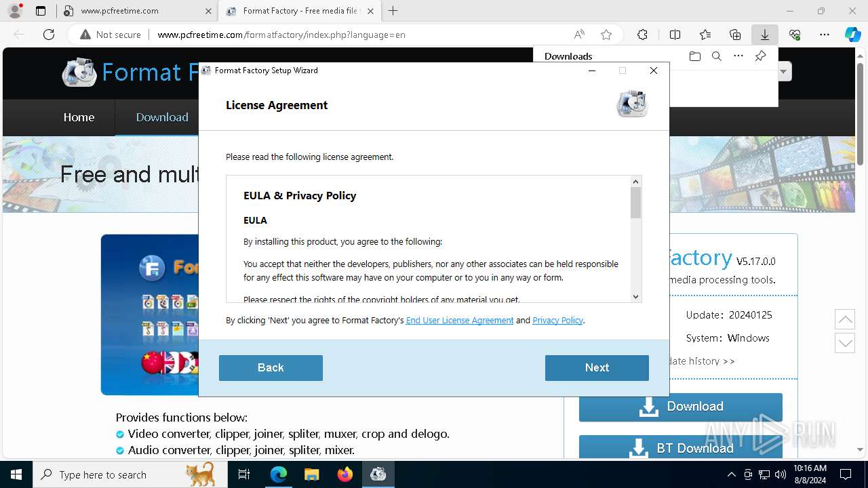
Task: Toggle split screen icon
Action: (675, 35)
